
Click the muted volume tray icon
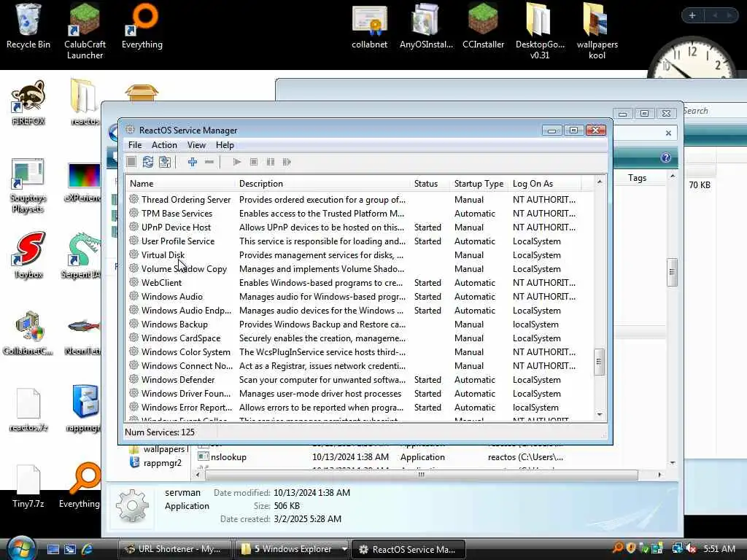692,548
